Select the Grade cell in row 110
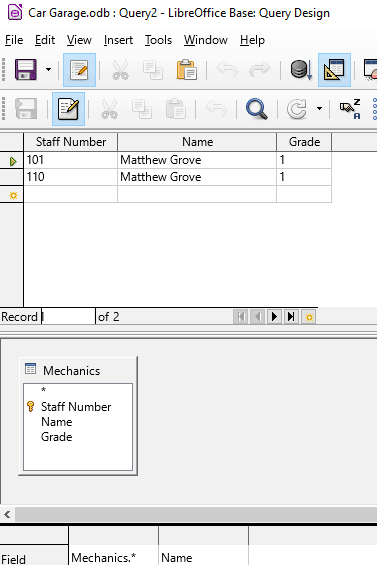The image size is (377, 565). pyautogui.click(x=304, y=177)
